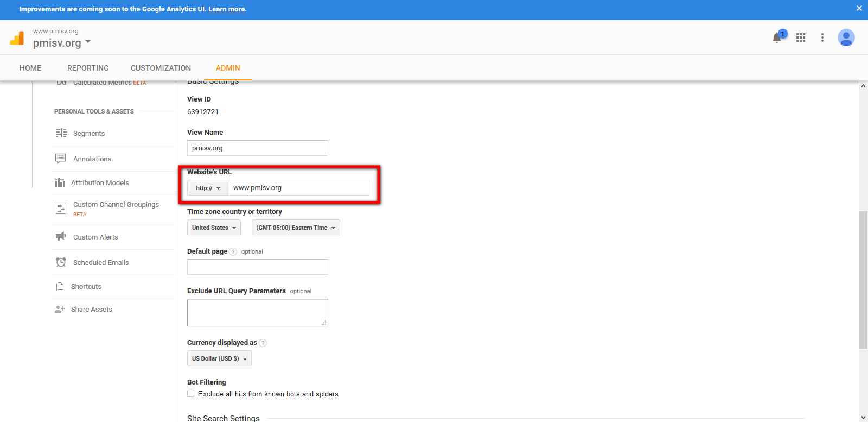The height and width of the screenshot is (422, 868).
Task: Select the ADMIN tab
Action: pos(228,68)
